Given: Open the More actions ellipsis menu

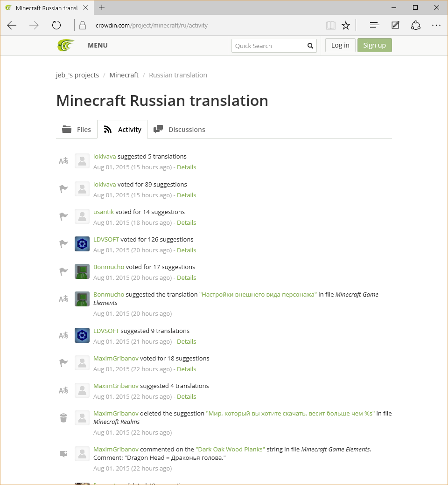Looking at the screenshot, I should (436, 25).
